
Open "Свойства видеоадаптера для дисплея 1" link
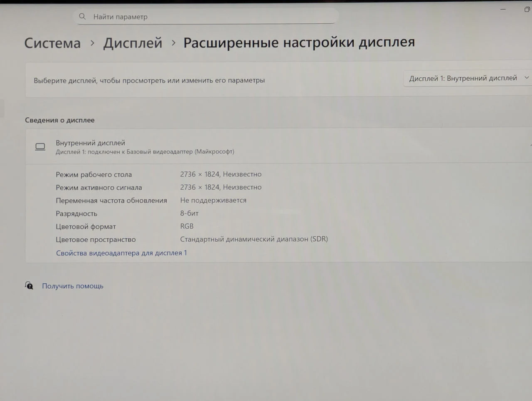click(121, 253)
